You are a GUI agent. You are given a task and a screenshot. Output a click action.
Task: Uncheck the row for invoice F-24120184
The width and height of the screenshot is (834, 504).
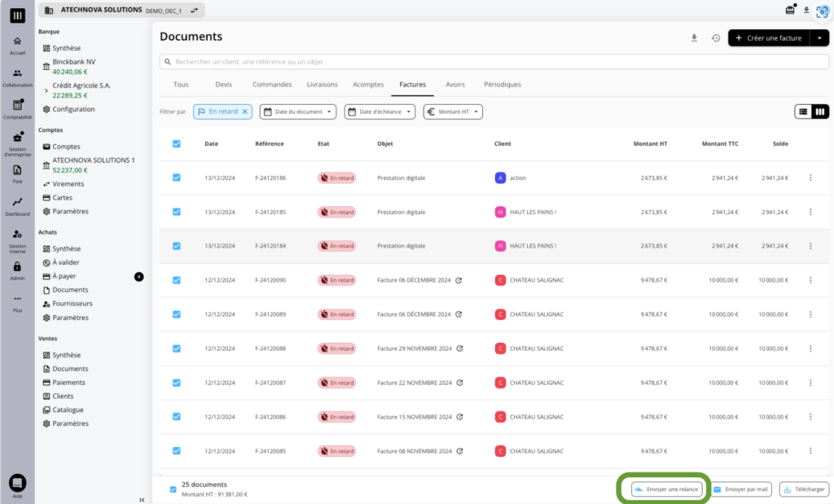177,246
